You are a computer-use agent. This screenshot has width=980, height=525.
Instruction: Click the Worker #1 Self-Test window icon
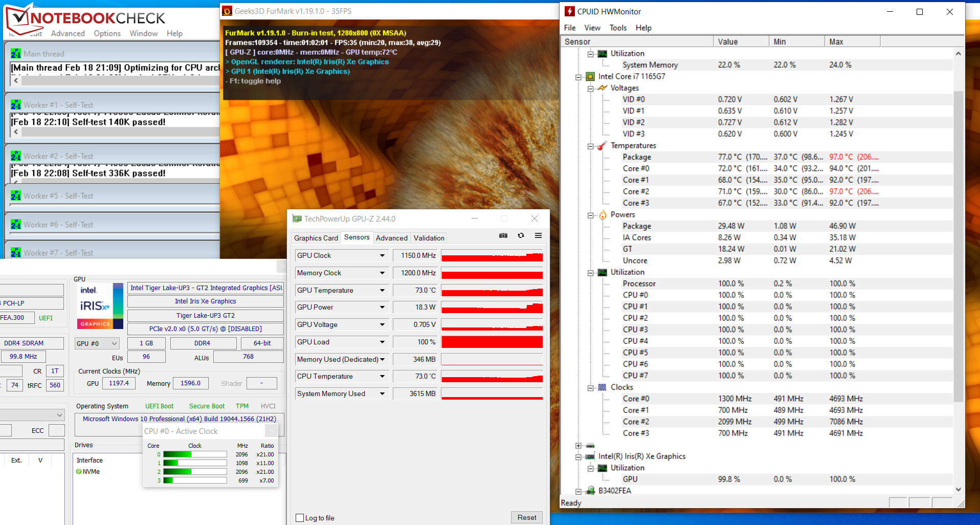(x=16, y=105)
